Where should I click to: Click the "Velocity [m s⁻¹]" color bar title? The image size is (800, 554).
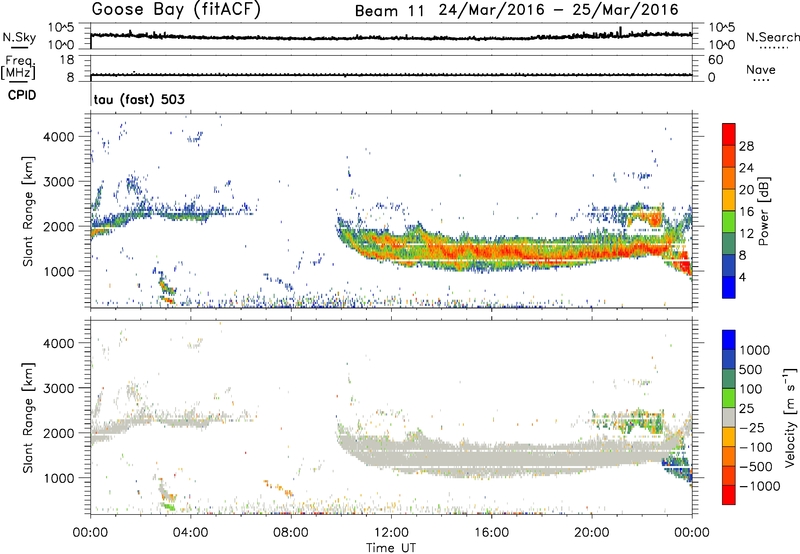[790, 417]
